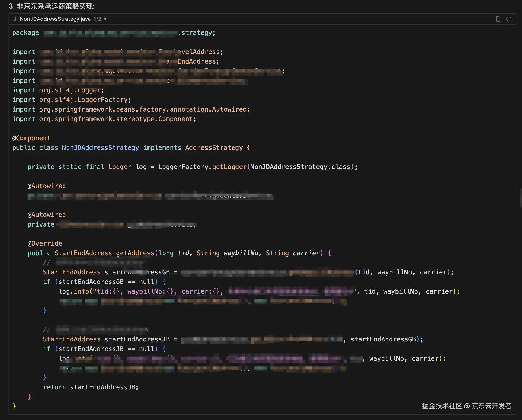Screen dimensions: 522x420
Task: Click the 掘金技术社区 watermark text
Action: click(442, 406)
